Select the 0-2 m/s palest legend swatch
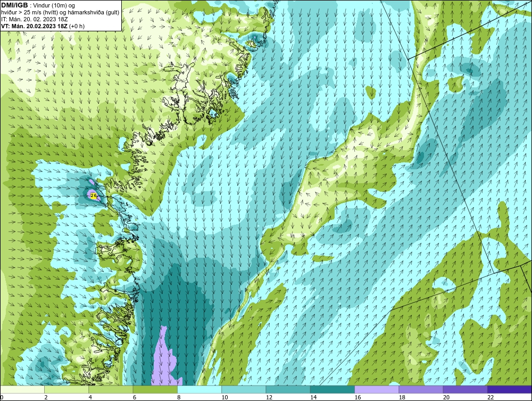Viewport: 532px width, 401px height. tap(22, 389)
